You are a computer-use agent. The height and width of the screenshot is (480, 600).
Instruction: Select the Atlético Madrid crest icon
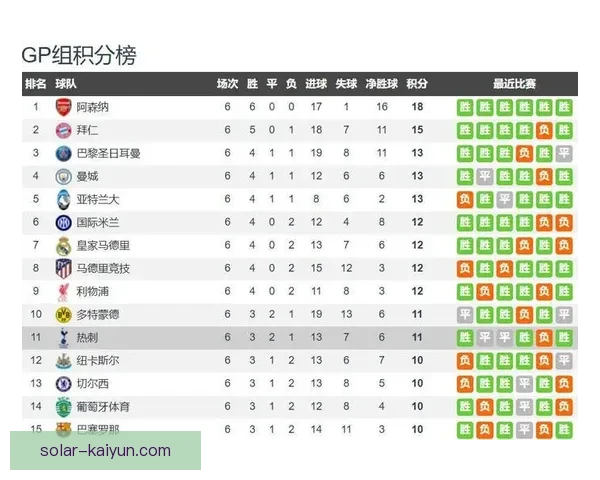[64, 268]
